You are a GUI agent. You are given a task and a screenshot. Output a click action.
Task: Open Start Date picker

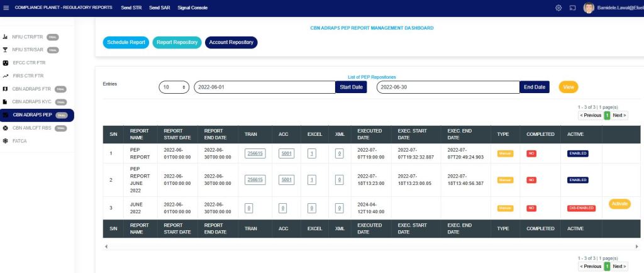point(351,87)
